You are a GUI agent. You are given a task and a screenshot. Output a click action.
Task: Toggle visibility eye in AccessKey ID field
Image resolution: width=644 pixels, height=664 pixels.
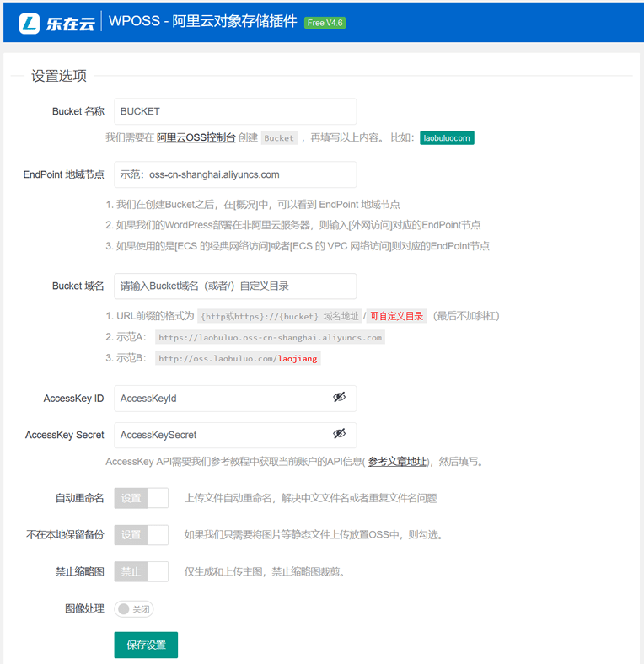point(339,397)
